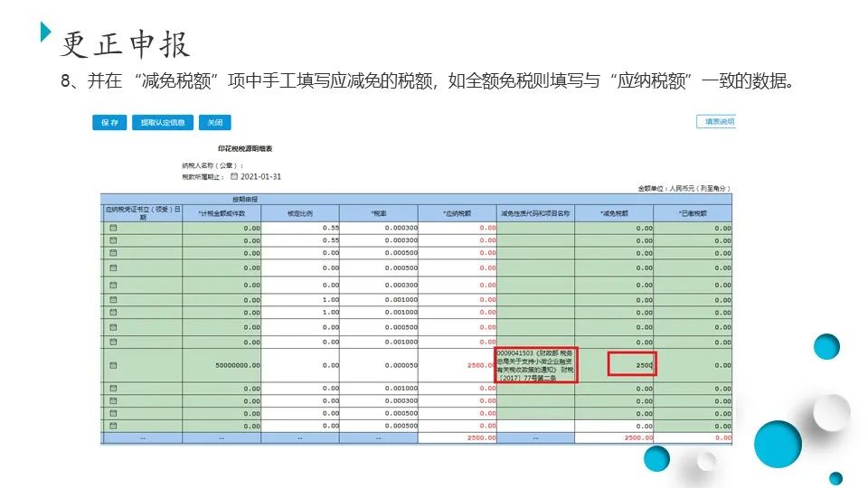The height and width of the screenshot is (488, 868).
Task: Open the 填表说明 instructions button
Action: coord(716,122)
